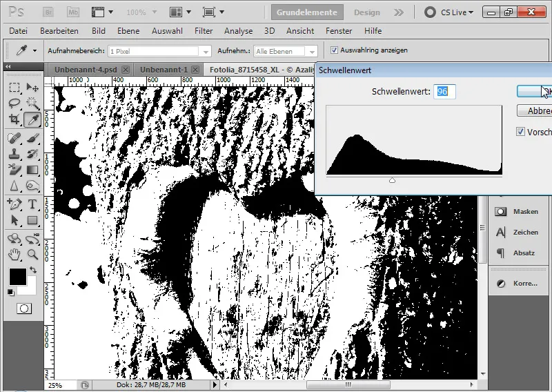This screenshot has height=392, width=552.
Task: Select the Dodge tool
Action: click(32, 186)
